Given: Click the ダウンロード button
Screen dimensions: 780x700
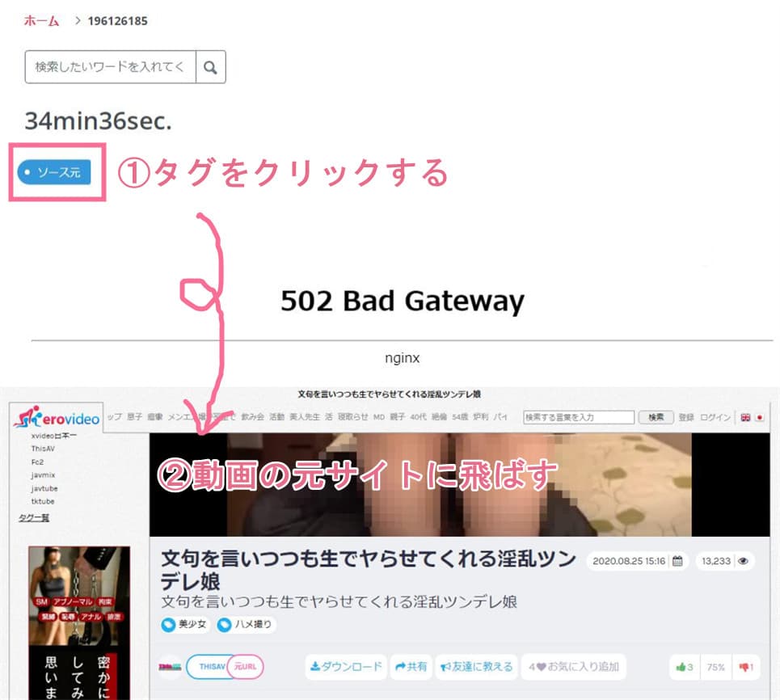Looking at the screenshot, I should click(346, 667).
